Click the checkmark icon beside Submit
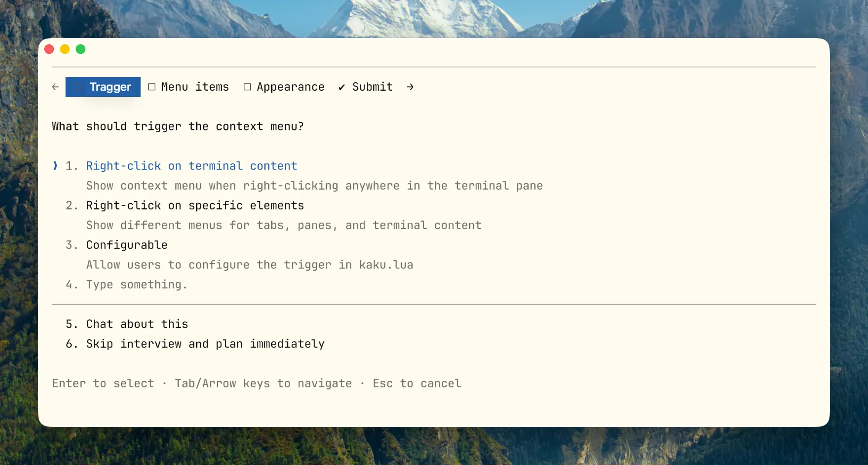 [342, 87]
